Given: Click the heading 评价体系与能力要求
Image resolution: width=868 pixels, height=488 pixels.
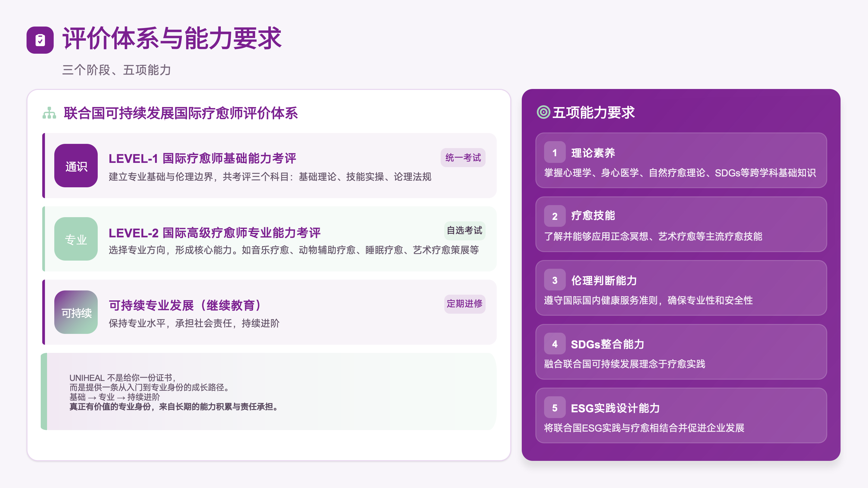Looking at the screenshot, I should 172,39.
